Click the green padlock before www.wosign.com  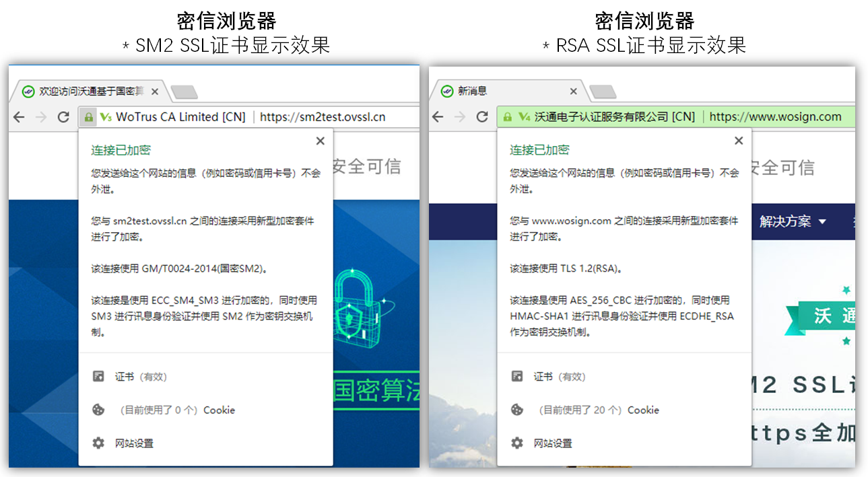coord(506,116)
